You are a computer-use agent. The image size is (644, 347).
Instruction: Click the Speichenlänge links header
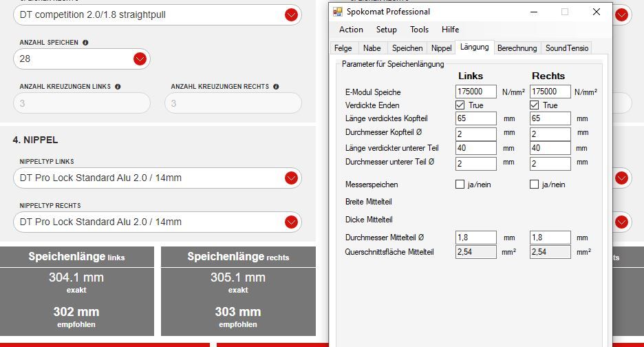(x=77, y=257)
